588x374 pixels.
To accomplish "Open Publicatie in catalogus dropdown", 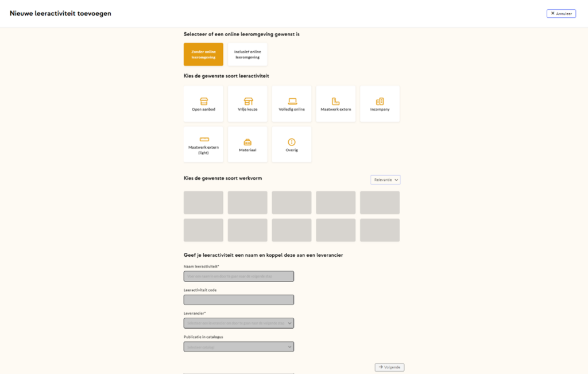I will 239,347.
